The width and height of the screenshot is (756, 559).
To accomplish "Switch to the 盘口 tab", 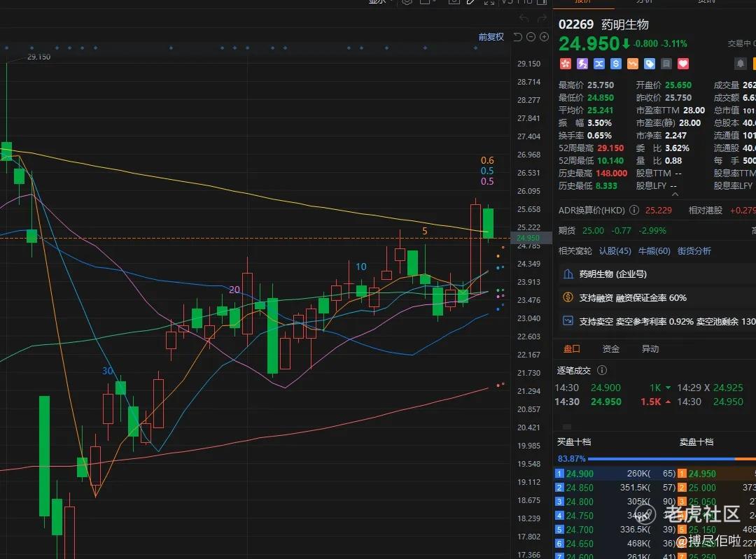I will [572, 349].
